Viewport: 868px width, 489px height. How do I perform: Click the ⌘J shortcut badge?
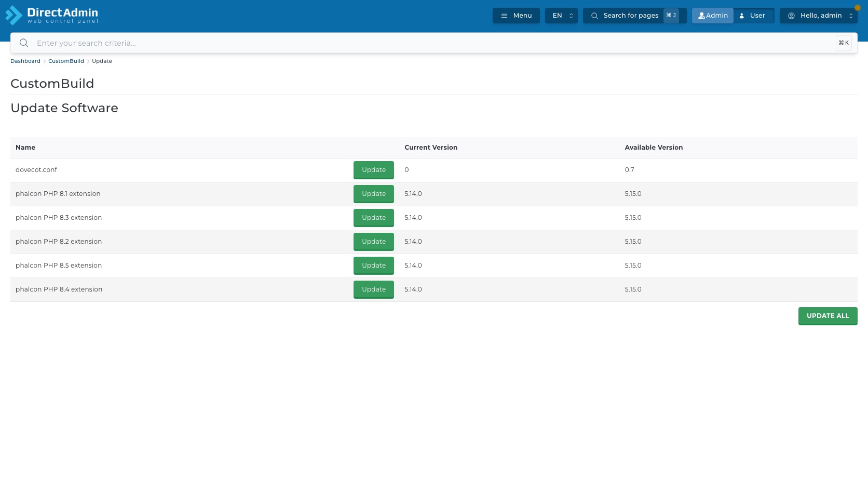click(671, 16)
